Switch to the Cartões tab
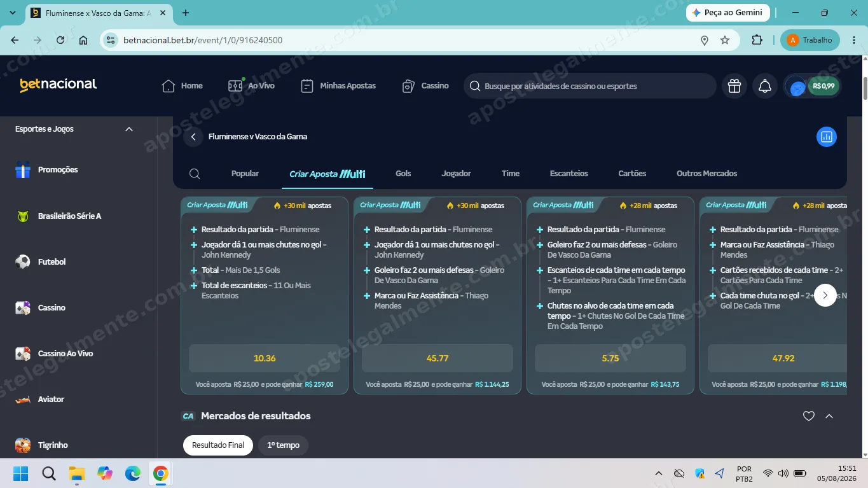868x488 pixels. (632, 174)
